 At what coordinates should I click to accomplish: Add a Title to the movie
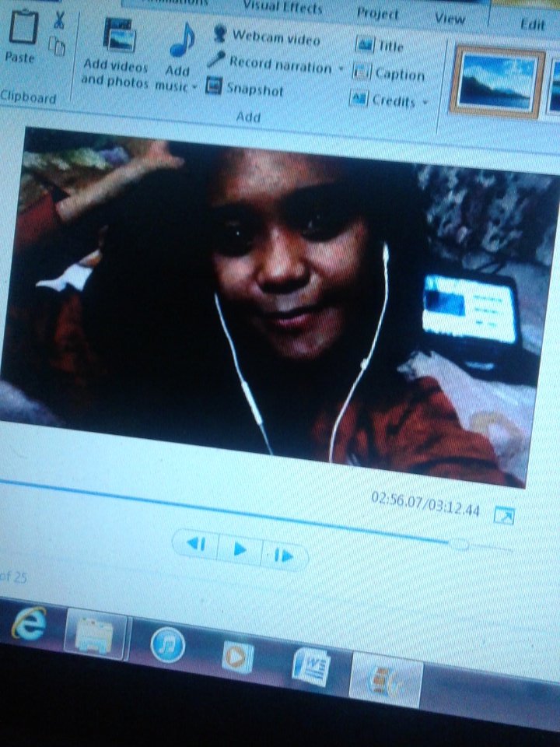pyautogui.click(x=380, y=46)
